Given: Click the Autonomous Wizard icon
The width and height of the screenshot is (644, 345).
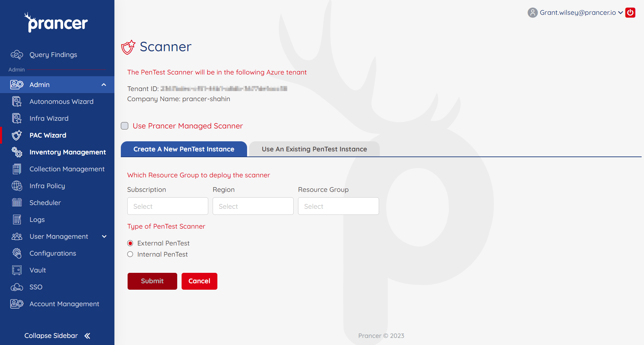Looking at the screenshot, I should pyautogui.click(x=17, y=102).
